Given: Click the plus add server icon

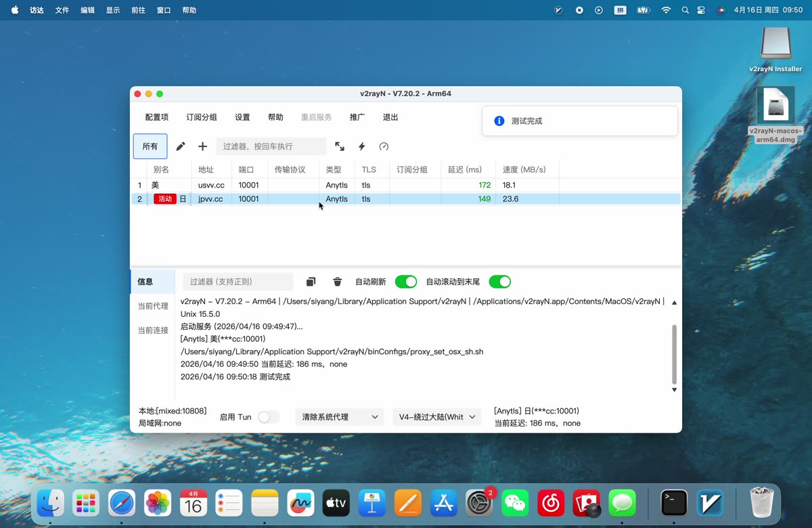Looking at the screenshot, I should tap(202, 146).
